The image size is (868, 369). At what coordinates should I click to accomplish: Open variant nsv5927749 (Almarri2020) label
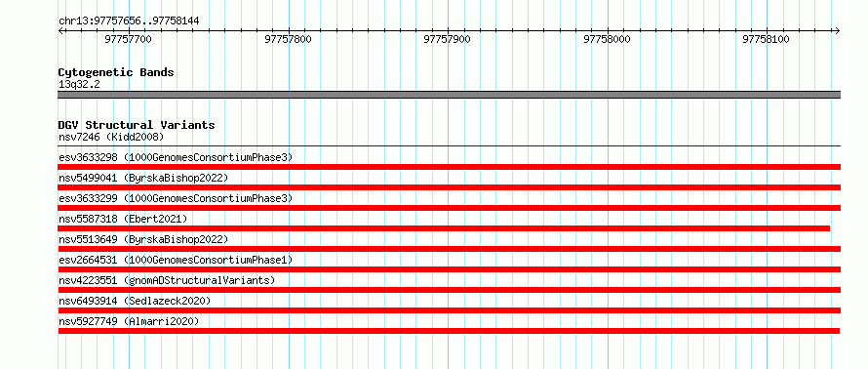click(x=129, y=321)
